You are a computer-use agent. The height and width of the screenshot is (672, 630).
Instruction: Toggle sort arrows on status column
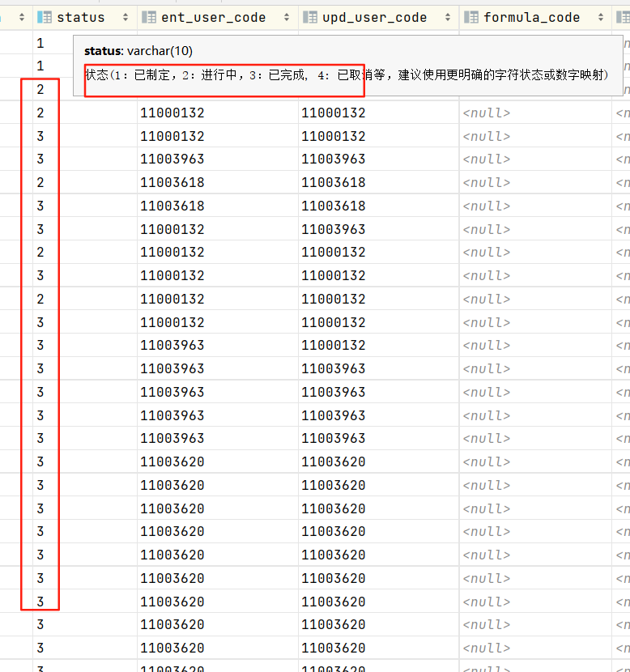pos(125,17)
